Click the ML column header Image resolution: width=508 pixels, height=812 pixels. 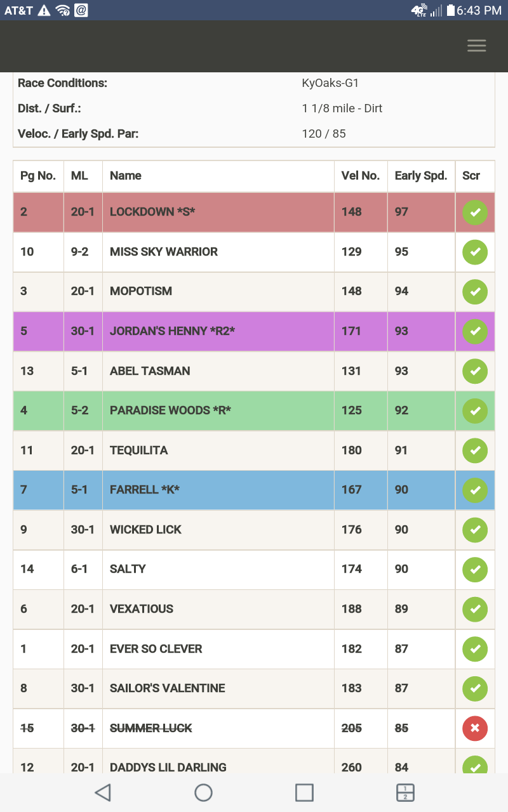click(x=79, y=176)
